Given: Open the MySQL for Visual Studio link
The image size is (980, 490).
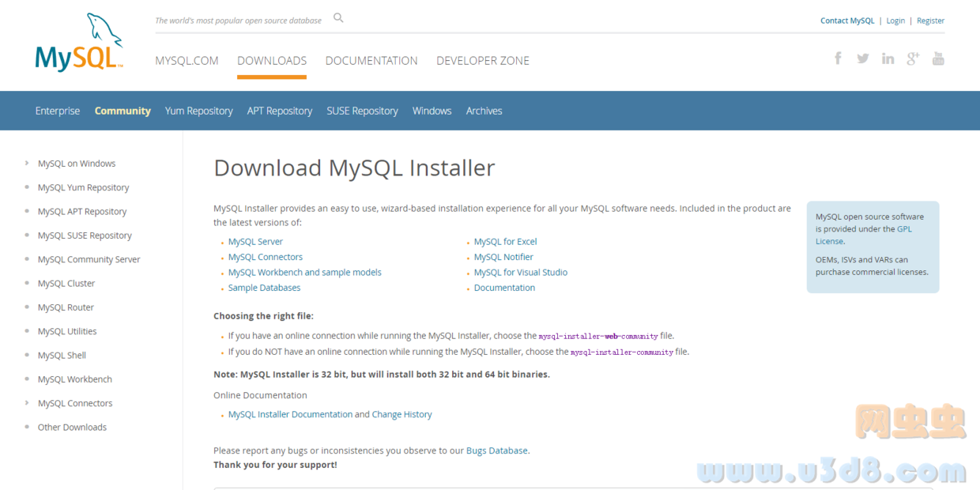Looking at the screenshot, I should tap(521, 272).
